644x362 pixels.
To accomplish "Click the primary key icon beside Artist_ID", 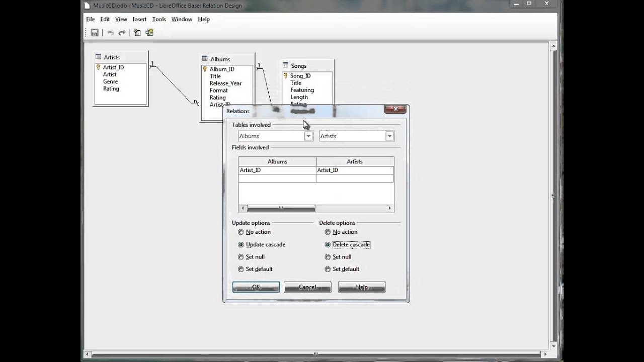I will click(x=99, y=67).
